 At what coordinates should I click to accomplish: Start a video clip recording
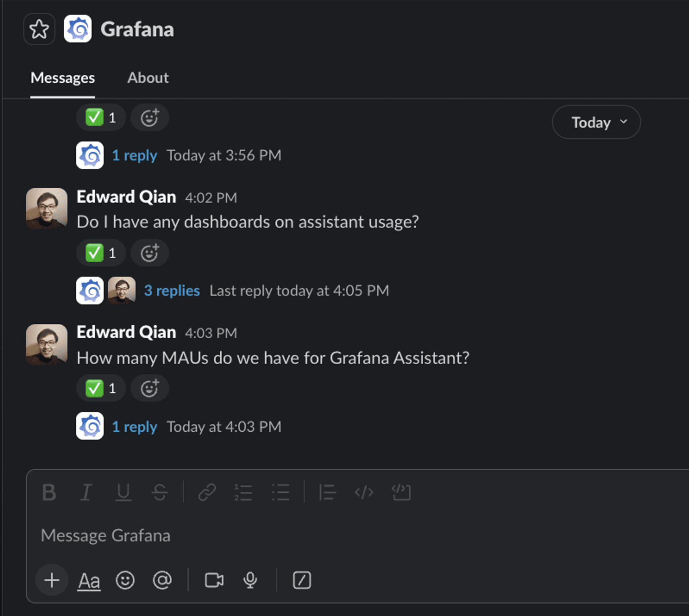(x=214, y=579)
